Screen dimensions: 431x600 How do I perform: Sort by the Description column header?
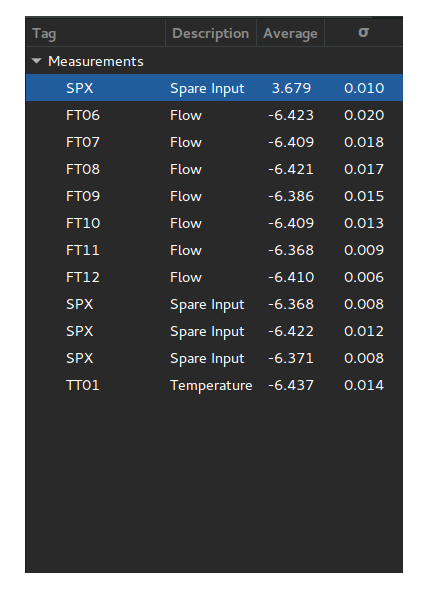click(211, 33)
